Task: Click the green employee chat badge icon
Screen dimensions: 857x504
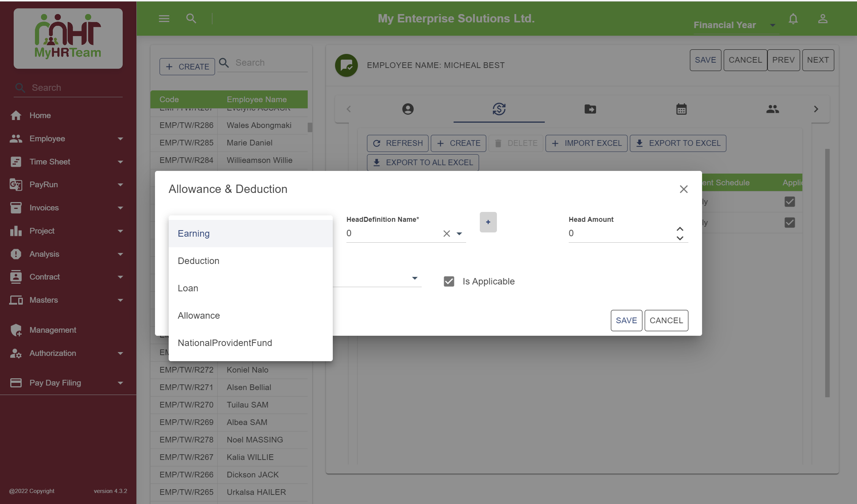Action: [346, 65]
